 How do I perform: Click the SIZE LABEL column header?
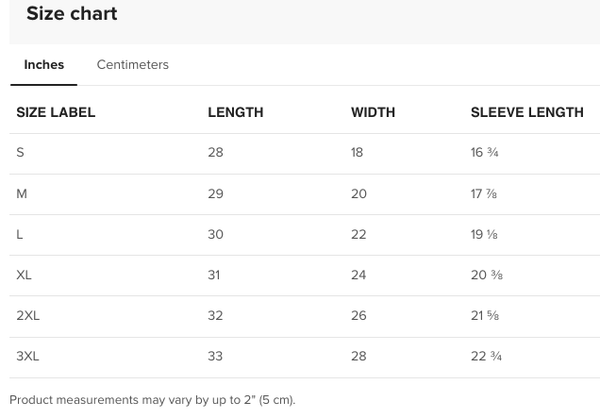tap(56, 112)
